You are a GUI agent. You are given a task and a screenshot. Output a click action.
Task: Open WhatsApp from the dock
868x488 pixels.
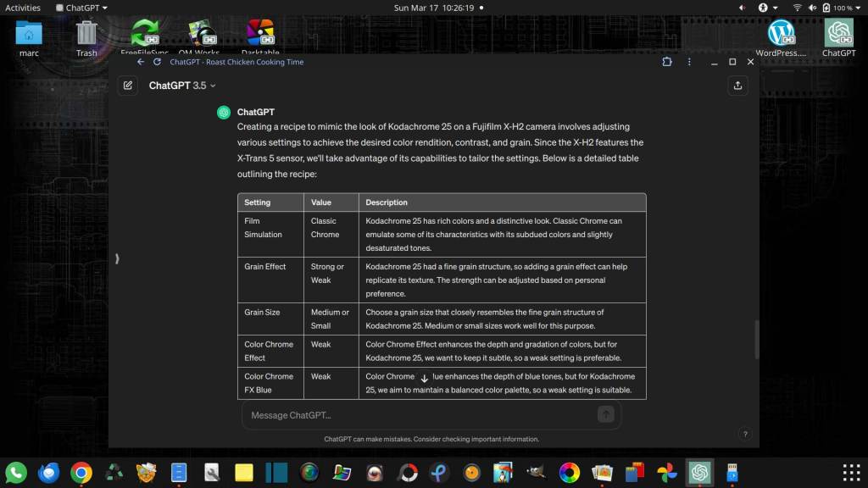point(16,473)
